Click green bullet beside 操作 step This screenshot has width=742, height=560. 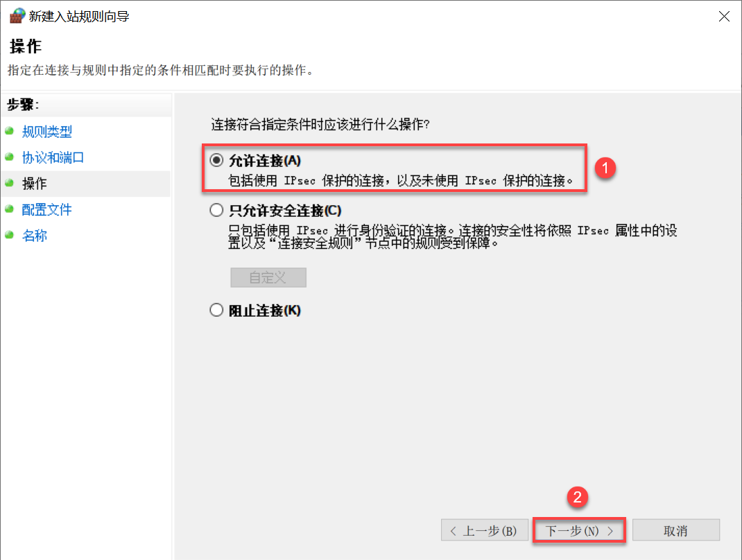(x=9, y=183)
